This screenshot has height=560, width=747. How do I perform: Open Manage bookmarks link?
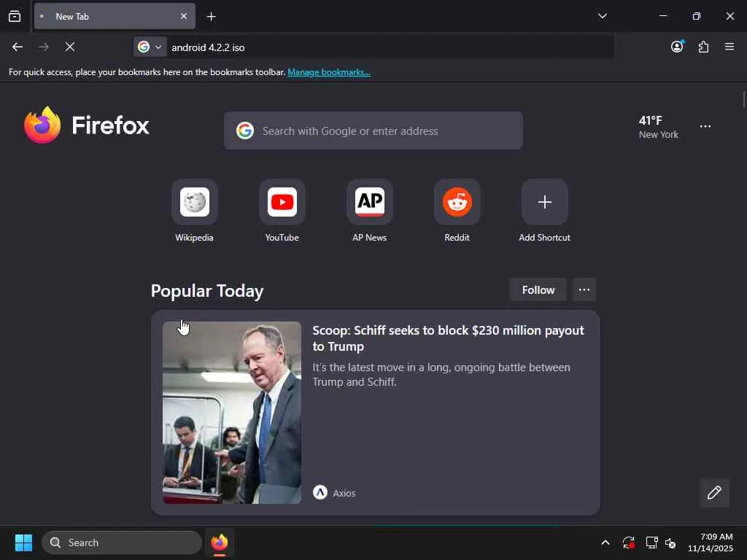pos(329,72)
